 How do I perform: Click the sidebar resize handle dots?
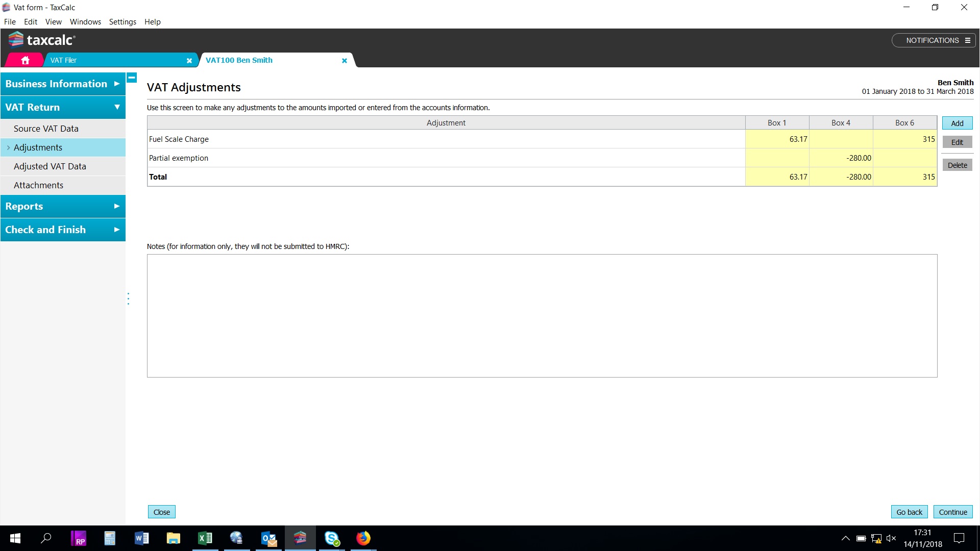point(128,298)
